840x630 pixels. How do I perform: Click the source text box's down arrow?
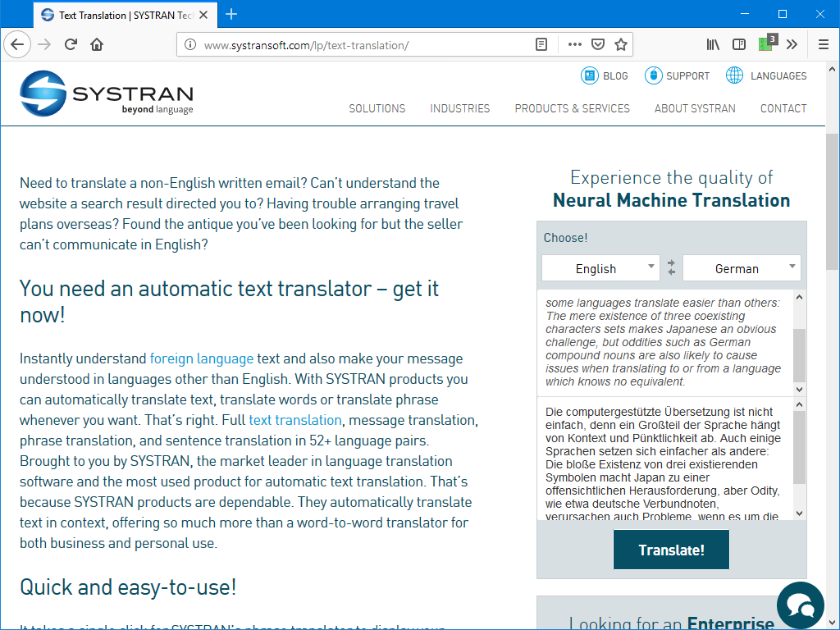click(799, 390)
